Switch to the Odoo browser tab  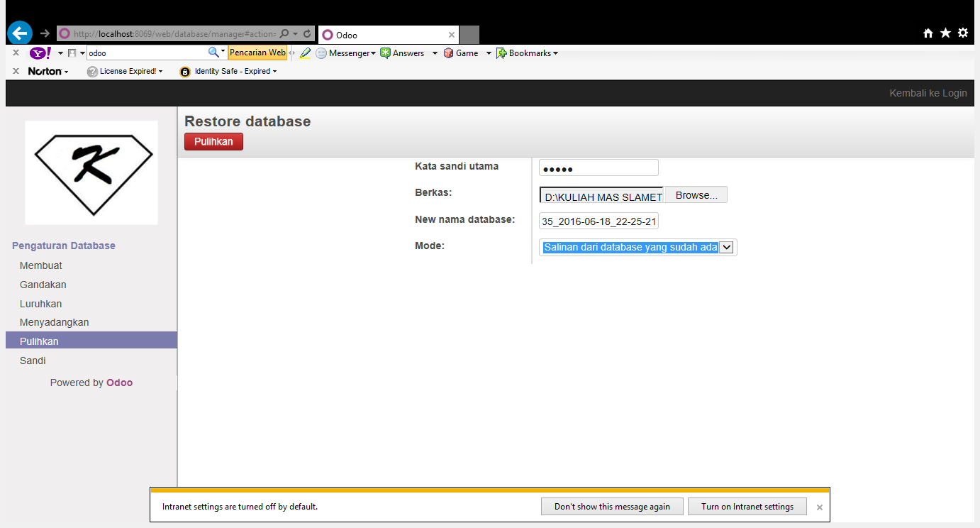click(383, 35)
